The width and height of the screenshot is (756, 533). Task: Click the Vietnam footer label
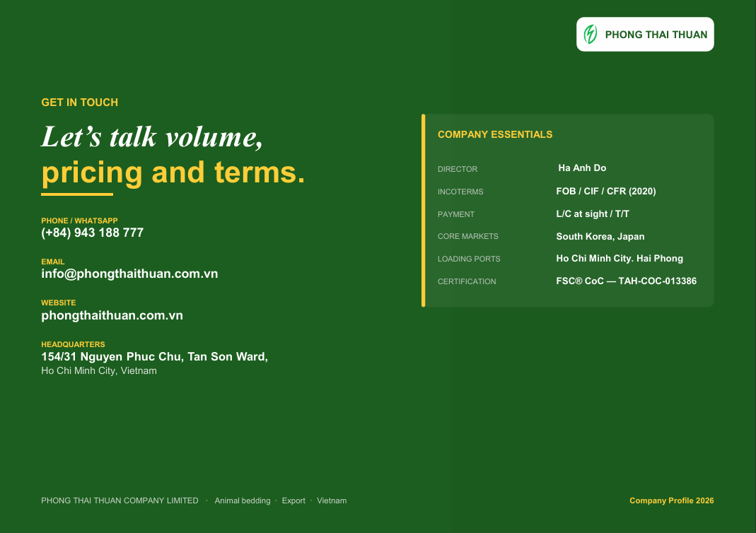click(332, 500)
